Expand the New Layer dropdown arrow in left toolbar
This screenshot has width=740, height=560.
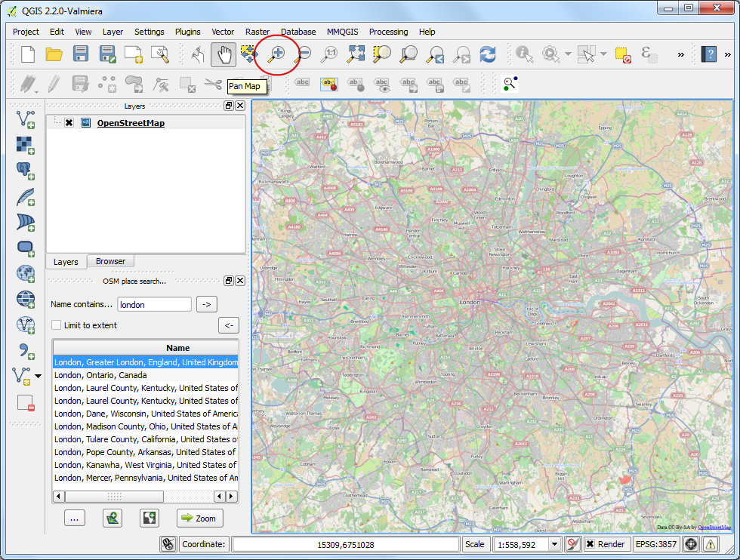coord(39,377)
